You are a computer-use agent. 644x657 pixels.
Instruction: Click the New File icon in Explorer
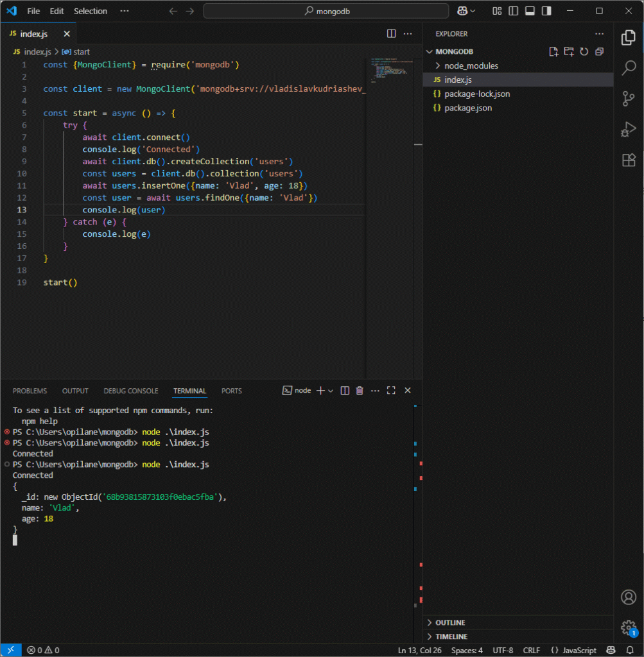tap(553, 52)
